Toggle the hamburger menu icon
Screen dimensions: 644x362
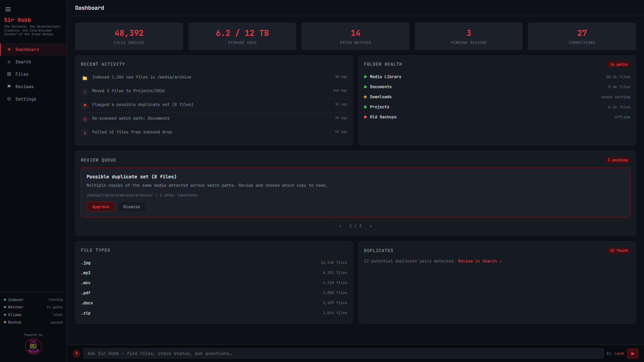8,9
